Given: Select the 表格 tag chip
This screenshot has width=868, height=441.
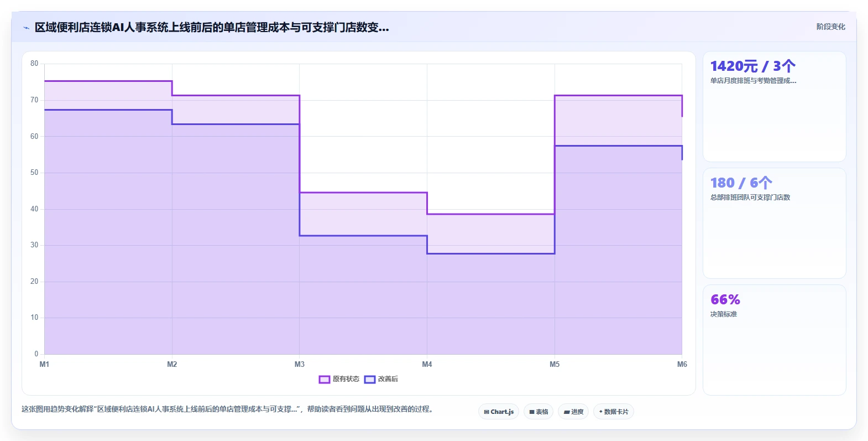Looking at the screenshot, I should tap(538, 412).
